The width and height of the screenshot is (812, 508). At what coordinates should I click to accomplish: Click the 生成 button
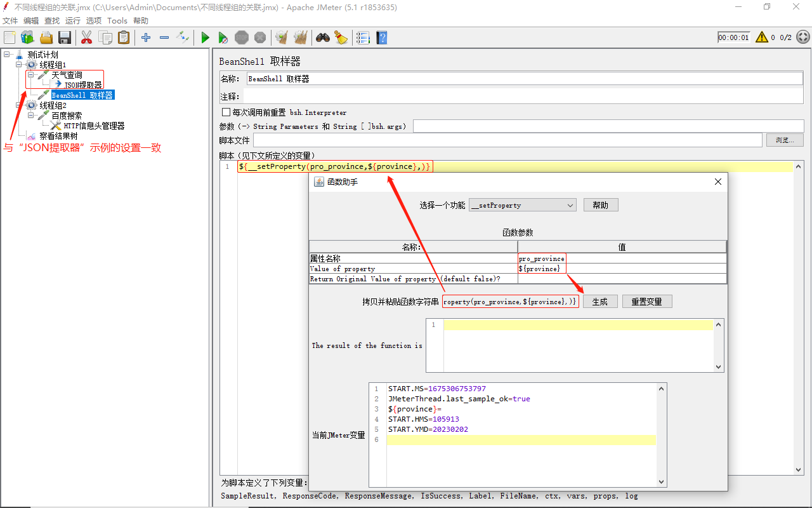click(600, 302)
